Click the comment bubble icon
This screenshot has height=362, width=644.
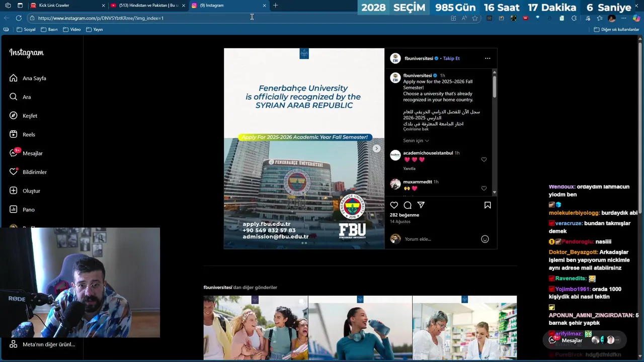pyautogui.click(x=408, y=205)
